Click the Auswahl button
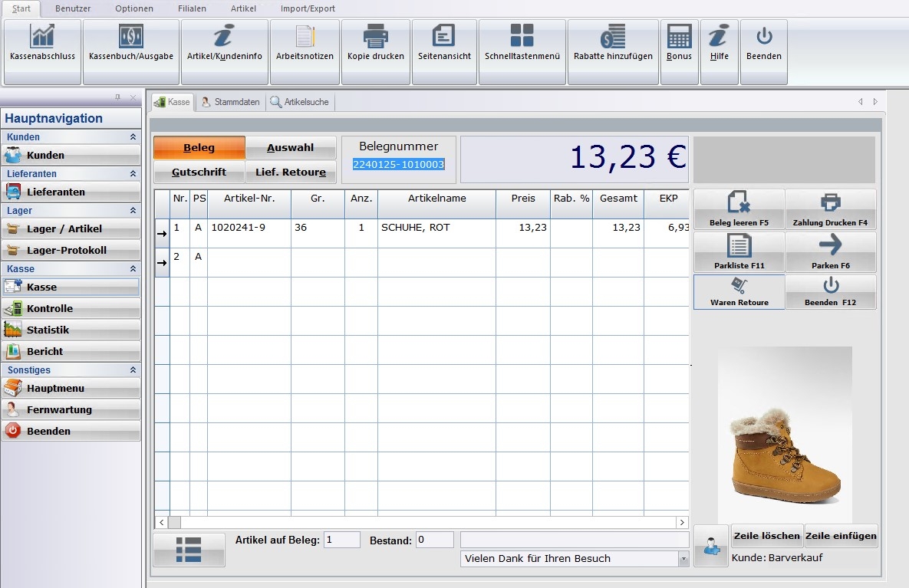Viewport: 909px width, 588px height. click(291, 148)
